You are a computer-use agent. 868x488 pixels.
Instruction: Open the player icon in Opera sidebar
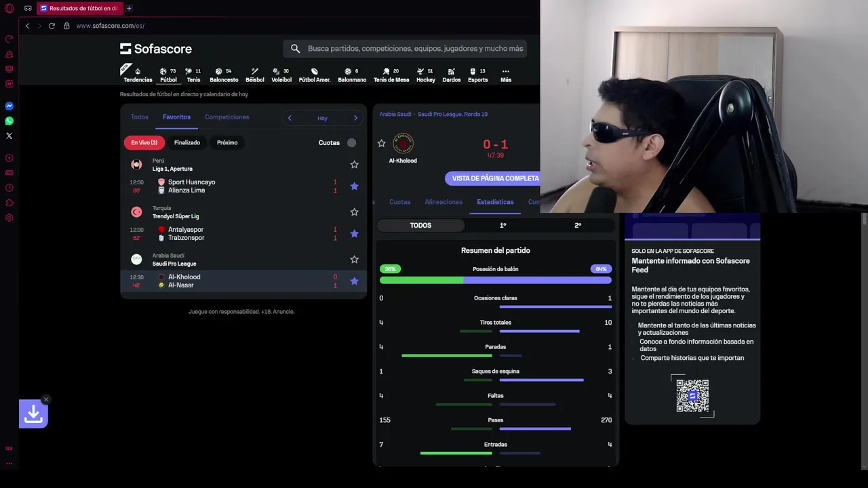click(x=9, y=158)
